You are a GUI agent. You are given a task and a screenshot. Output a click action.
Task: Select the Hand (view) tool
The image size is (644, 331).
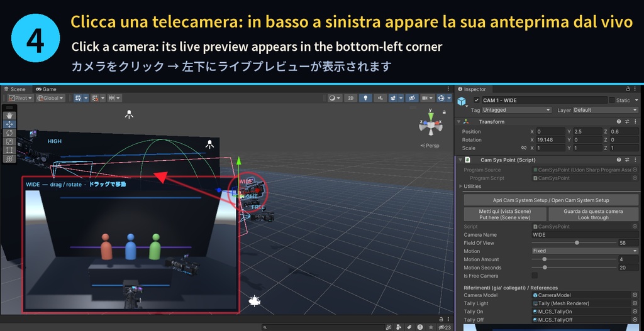pos(9,116)
